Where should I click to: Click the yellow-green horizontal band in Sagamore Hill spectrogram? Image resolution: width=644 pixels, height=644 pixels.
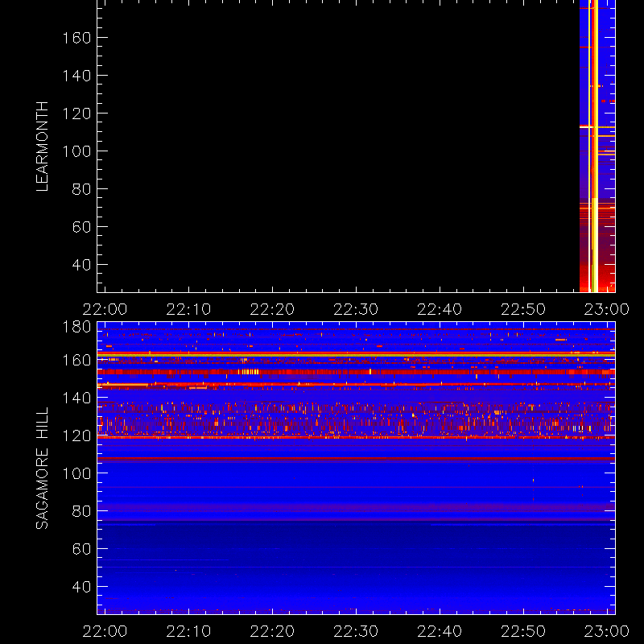click(356, 354)
